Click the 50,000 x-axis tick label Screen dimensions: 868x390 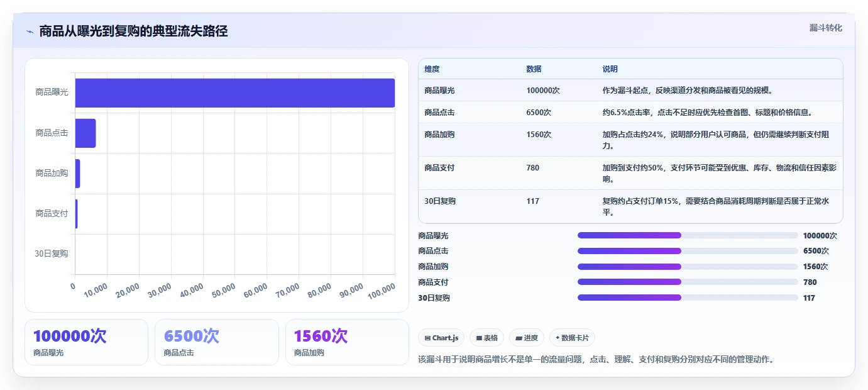tap(224, 289)
